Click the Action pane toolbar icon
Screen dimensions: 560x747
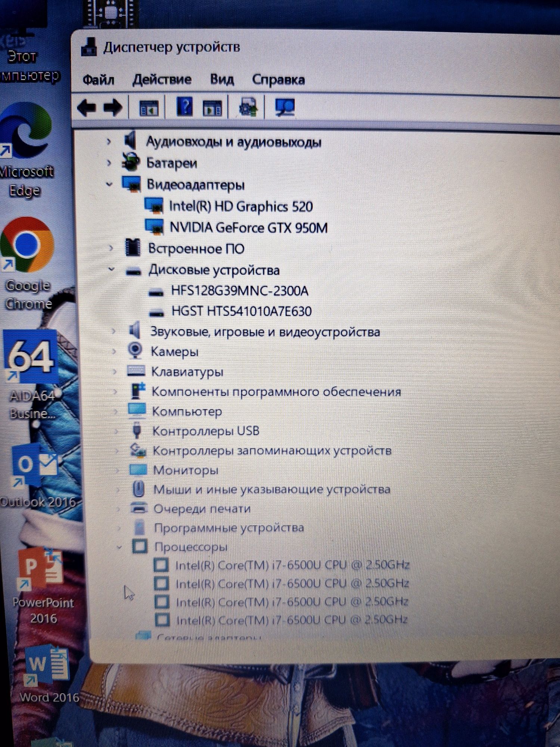point(212,108)
